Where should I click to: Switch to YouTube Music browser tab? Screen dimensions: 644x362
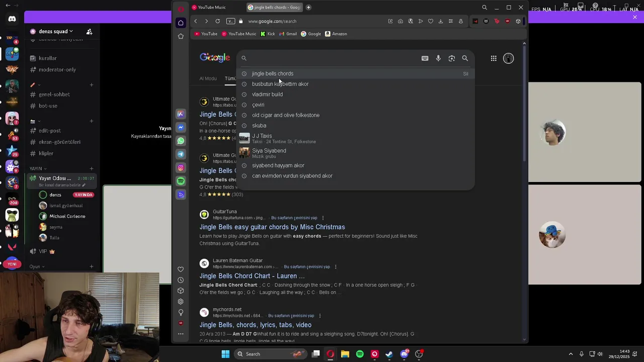(x=209, y=7)
